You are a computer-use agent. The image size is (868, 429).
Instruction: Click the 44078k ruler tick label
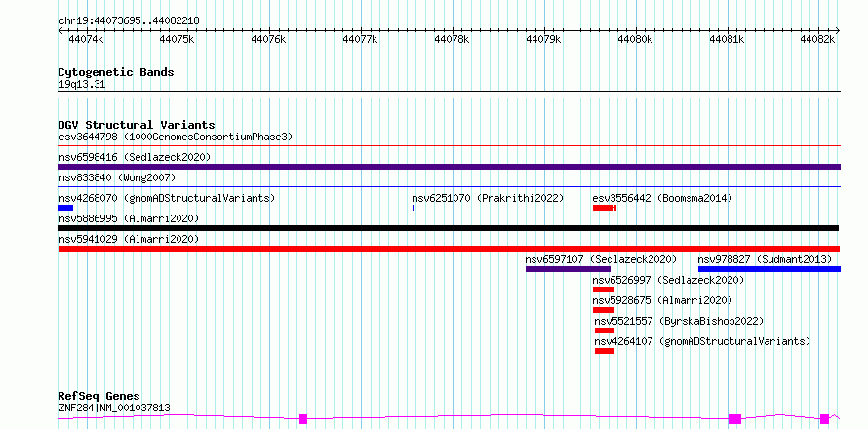(x=453, y=39)
